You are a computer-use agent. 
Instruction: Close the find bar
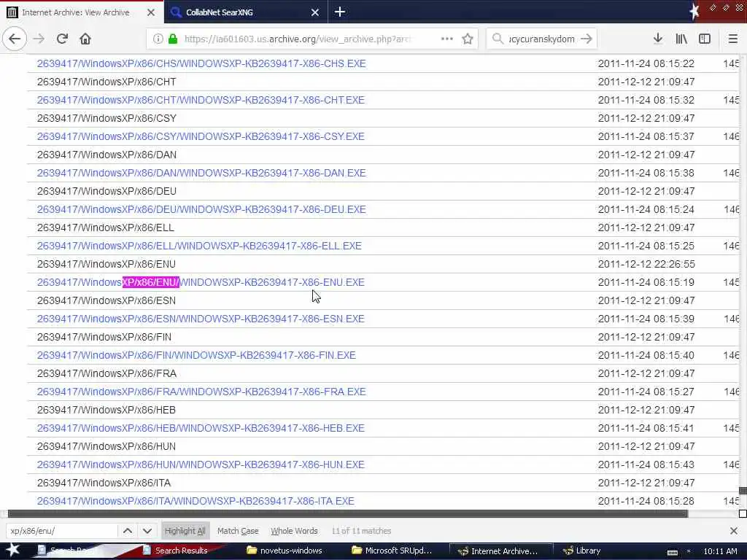click(734, 531)
